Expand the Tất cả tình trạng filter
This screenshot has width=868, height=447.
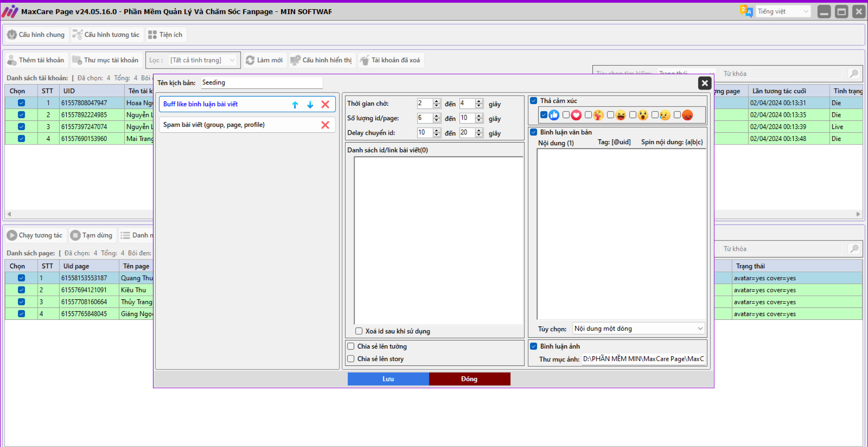pyautogui.click(x=202, y=60)
